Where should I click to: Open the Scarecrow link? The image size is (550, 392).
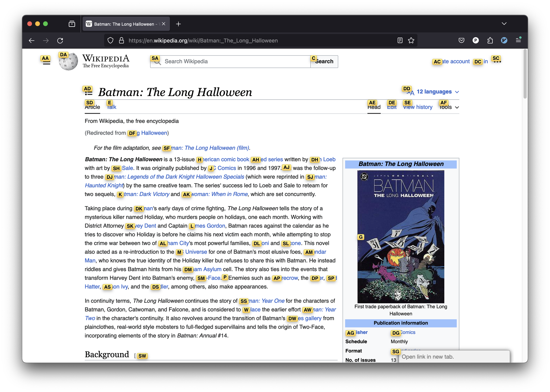(285, 278)
